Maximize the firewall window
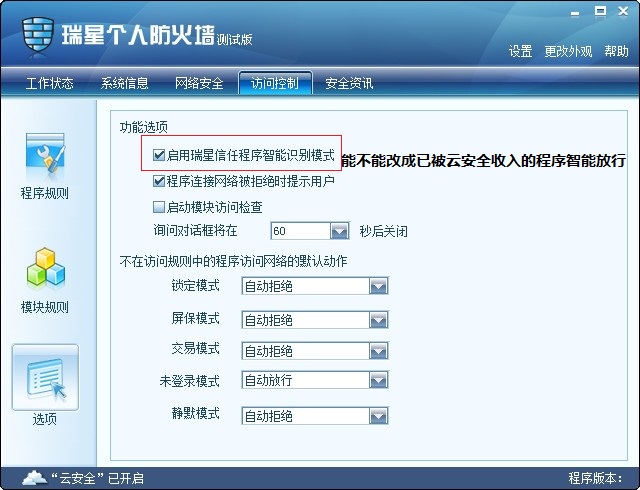This screenshot has height=490, width=640. [600, 12]
